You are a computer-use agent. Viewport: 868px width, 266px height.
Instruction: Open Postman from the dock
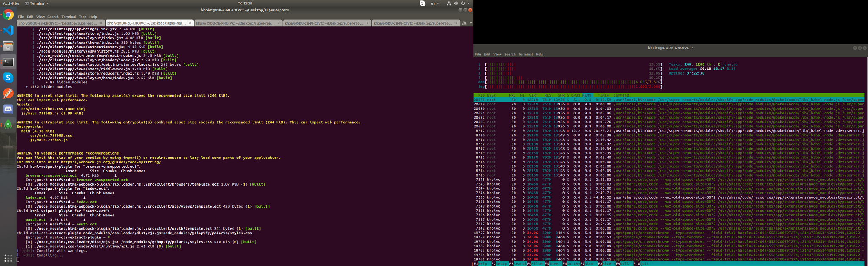[8, 93]
